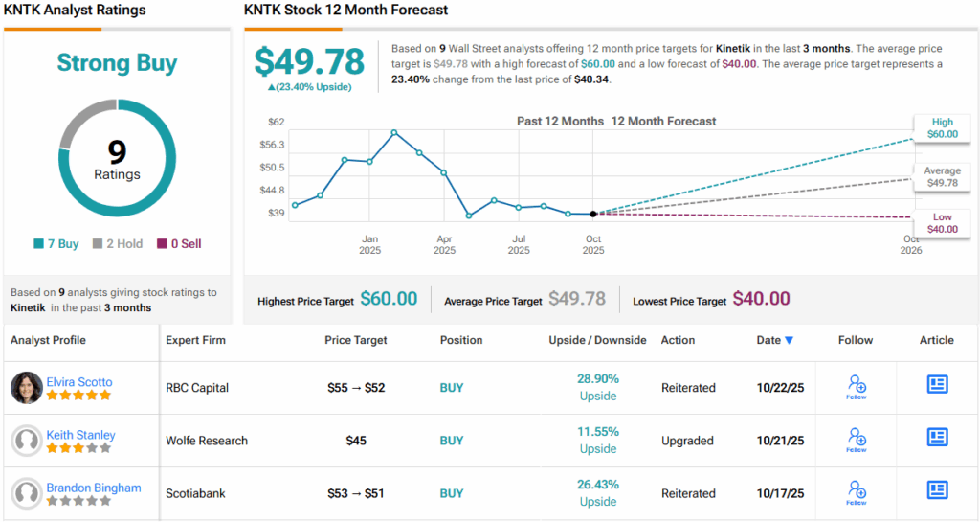The height and width of the screenshot is (522, 980).
Task: Click Elvira Scotto's profile photo
Action: tap(26, 388)
